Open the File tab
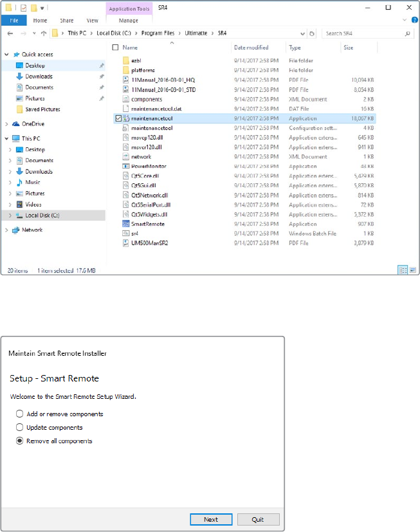Image resolution: width=420 pixels, height=532 pixels. pos(14,21)
